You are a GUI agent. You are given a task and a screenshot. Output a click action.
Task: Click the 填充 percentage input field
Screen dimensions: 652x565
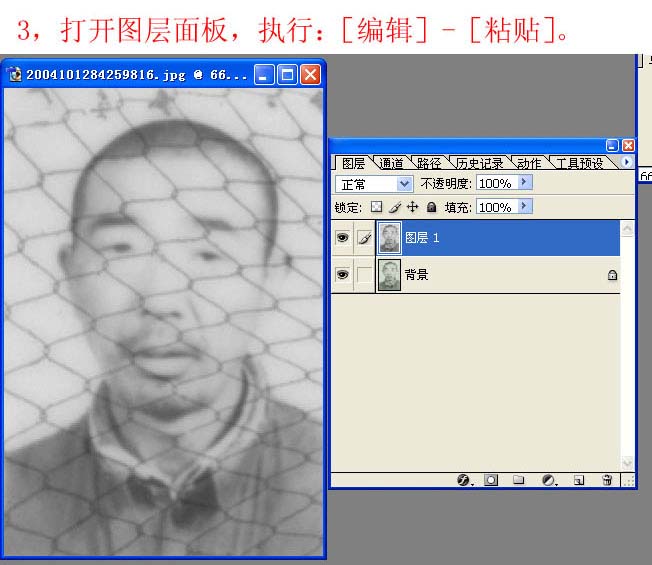495,207
